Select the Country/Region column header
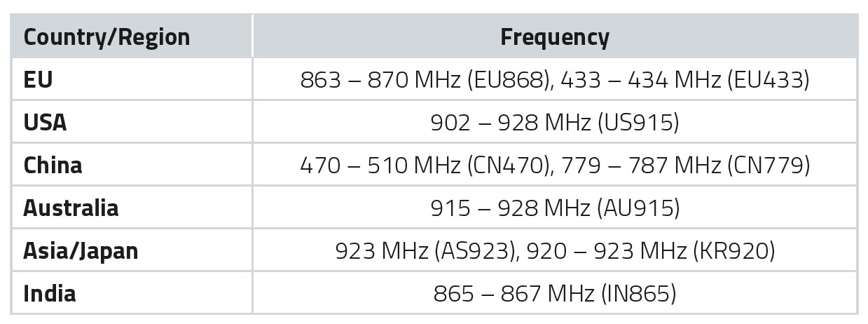This screenshot has width=868, height=324. [x=106, y=37]
